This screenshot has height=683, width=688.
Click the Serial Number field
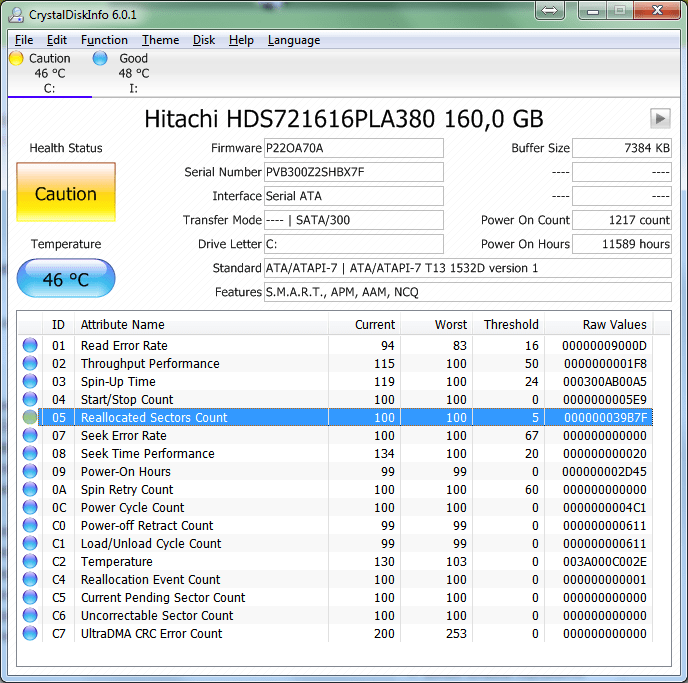coord(354,172)
